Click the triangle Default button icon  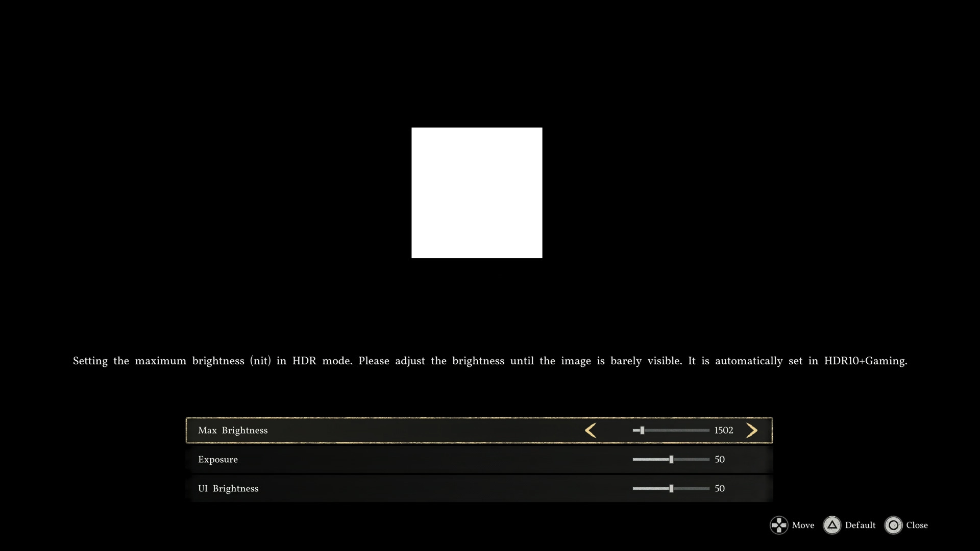(832, 525)
